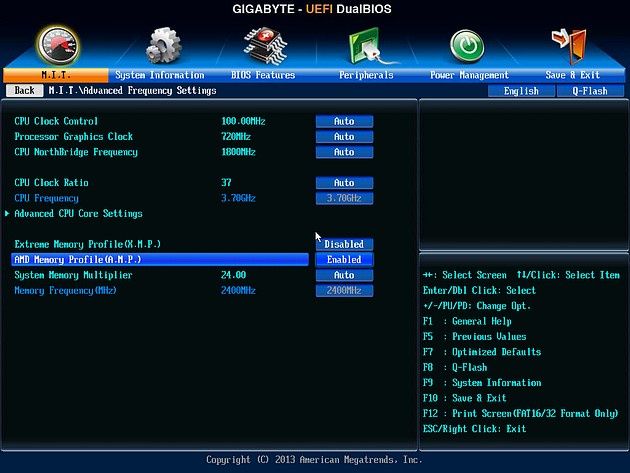The height and width of the screenshot is (473, 630).
Task: Switch to the M.I.T. tab
Action: coord(56,75)
